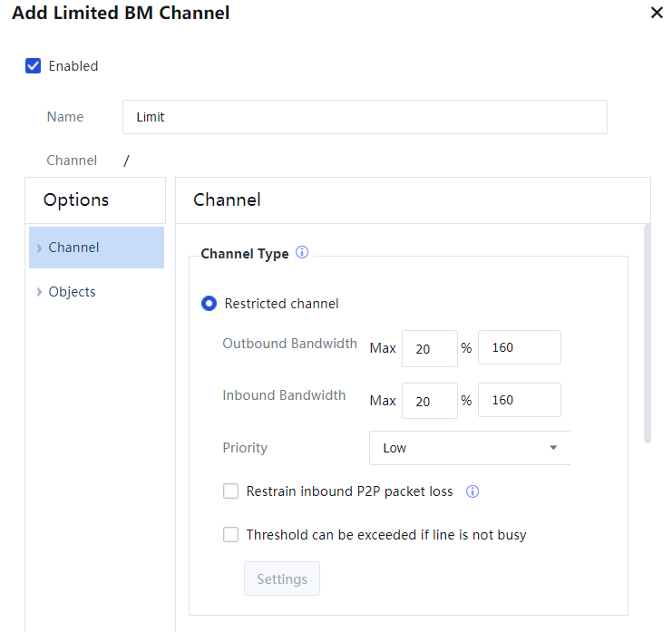Edit Inbound Bandwidth value 160 field
The width and height of the screenshot is (672, 632).
coord(519,401)
